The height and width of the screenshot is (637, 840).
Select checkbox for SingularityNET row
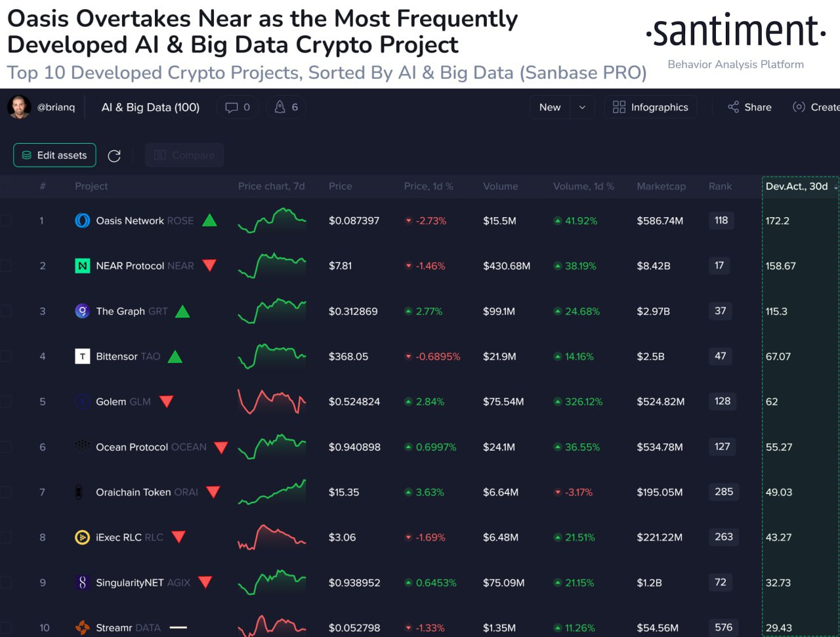pos(6,583)
